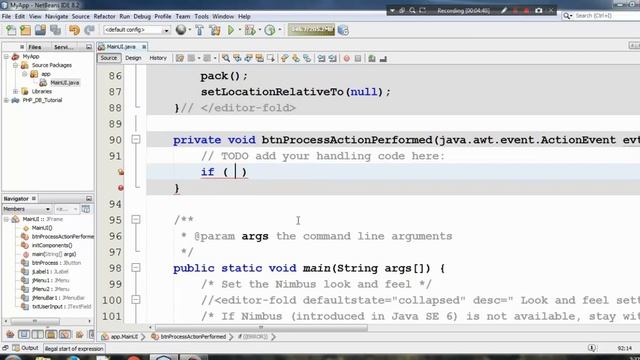Open the Navigate menu
The image size is (640, 360).
pyautogui.click(x=56, y=16)
